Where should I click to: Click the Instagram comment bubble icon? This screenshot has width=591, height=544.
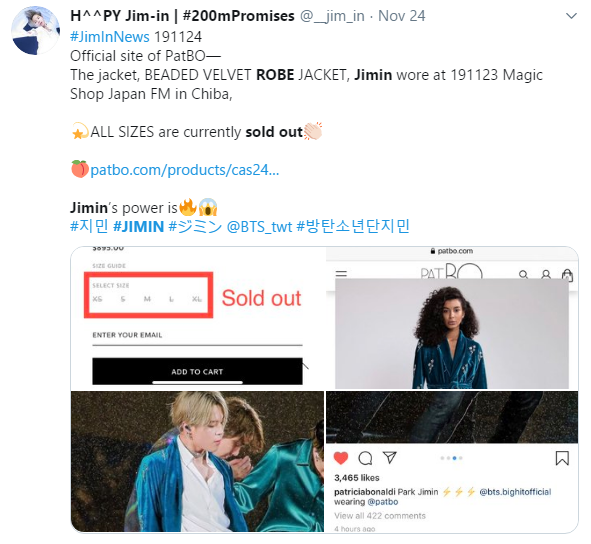pos(365,458)
